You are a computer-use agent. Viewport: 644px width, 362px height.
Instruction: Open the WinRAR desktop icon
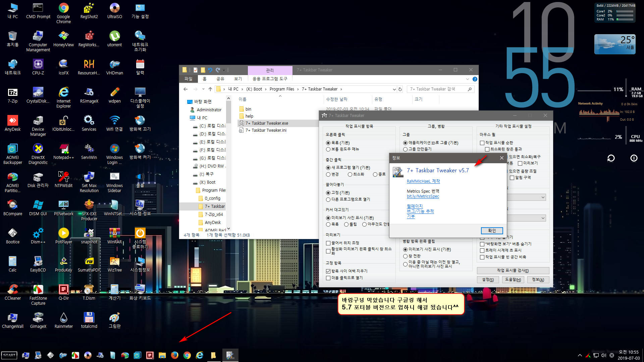(x=114, y=236)
